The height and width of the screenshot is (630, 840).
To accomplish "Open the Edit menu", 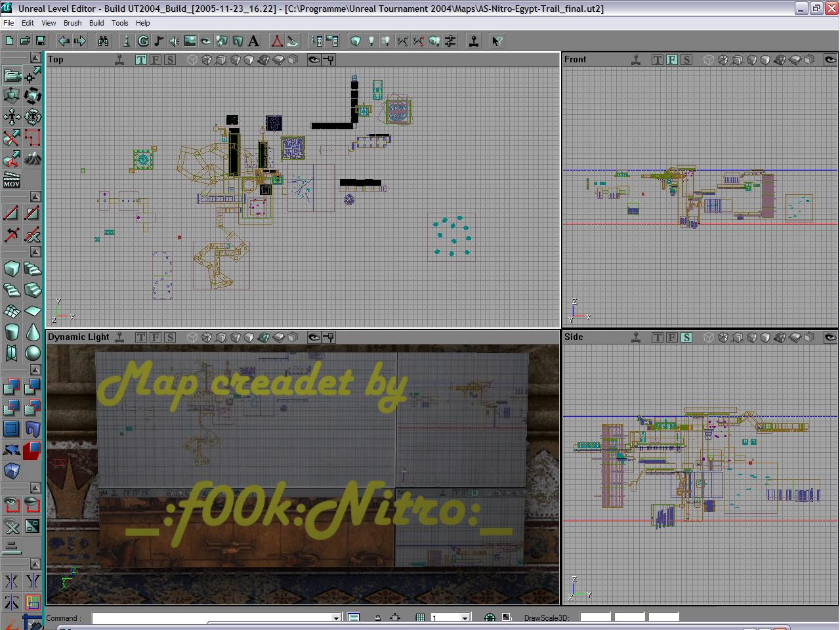I will tap(28, 23).
